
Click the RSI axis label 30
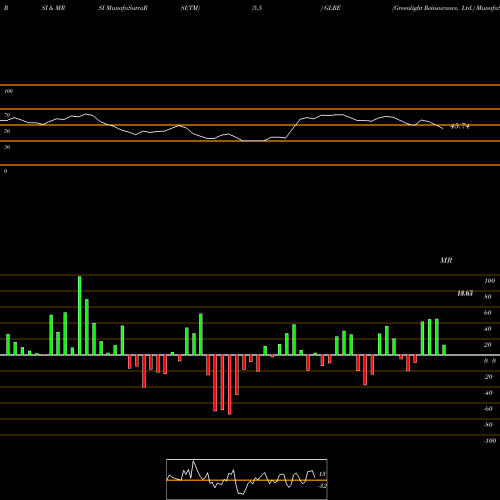pos(7,147)
